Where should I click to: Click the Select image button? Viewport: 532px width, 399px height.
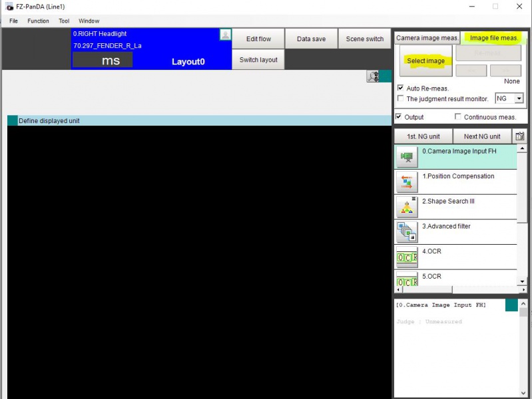(426, 61)
